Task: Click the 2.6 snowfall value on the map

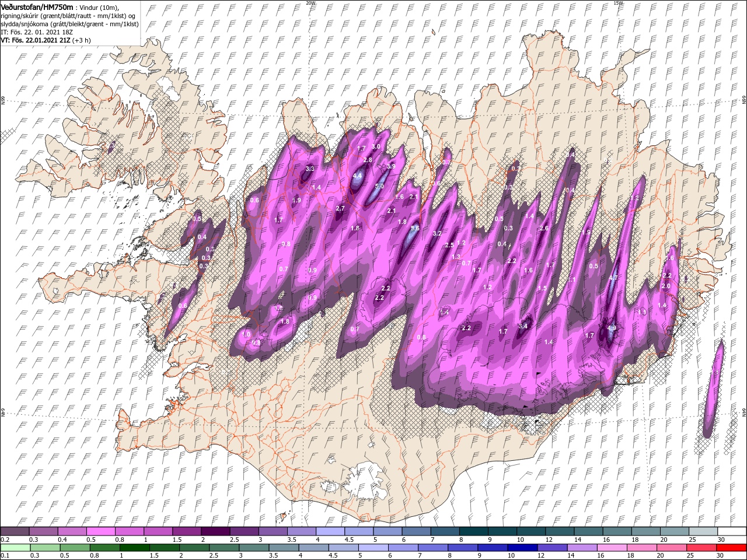Action: tap(544, 228)
